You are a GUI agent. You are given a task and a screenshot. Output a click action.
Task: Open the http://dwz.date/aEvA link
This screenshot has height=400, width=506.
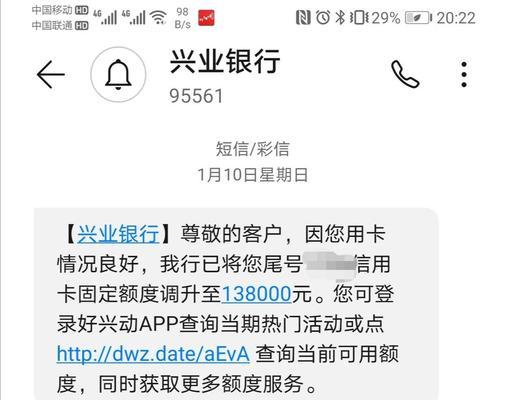point(153,354)
